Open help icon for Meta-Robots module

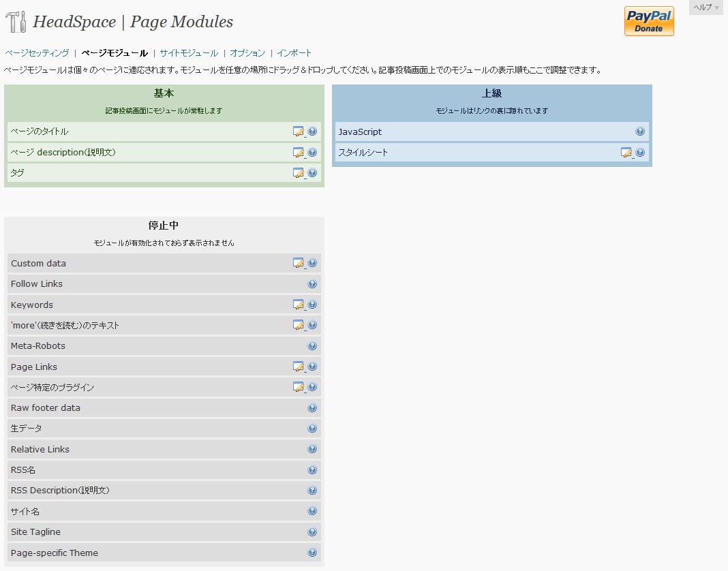click(x=312, y=346)
